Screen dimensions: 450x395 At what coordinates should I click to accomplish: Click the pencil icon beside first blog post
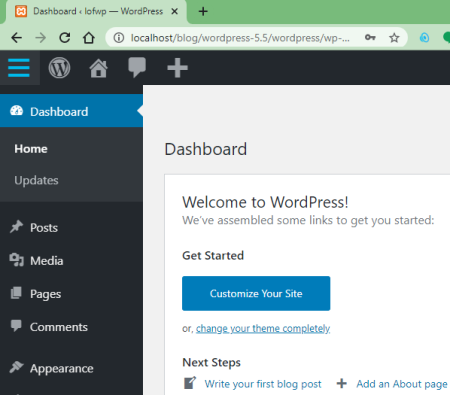(x=190, y=383)
